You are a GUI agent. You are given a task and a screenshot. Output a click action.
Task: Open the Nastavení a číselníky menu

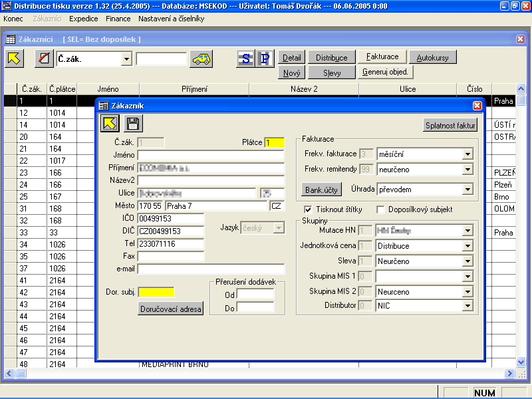pos(171,19)
